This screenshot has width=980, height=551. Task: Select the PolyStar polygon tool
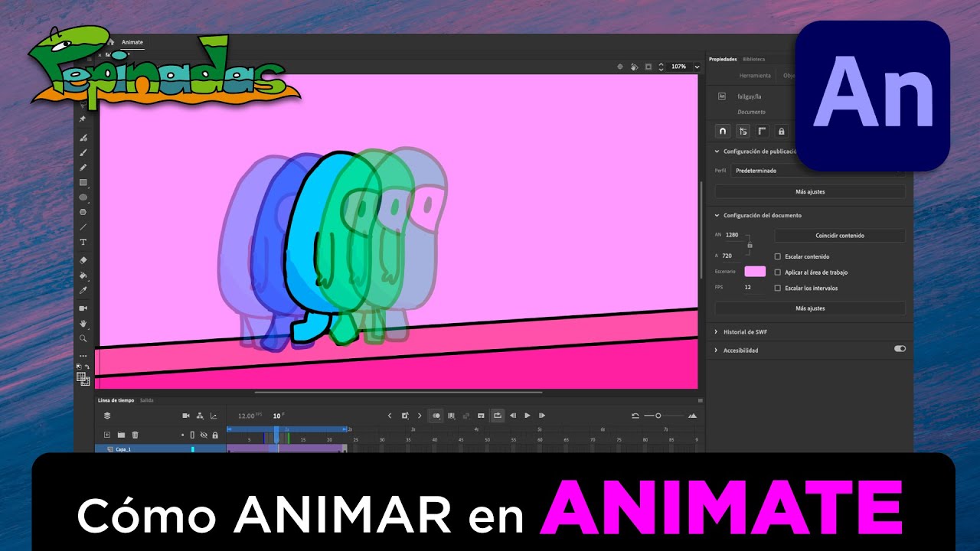(x=83, y=212)
